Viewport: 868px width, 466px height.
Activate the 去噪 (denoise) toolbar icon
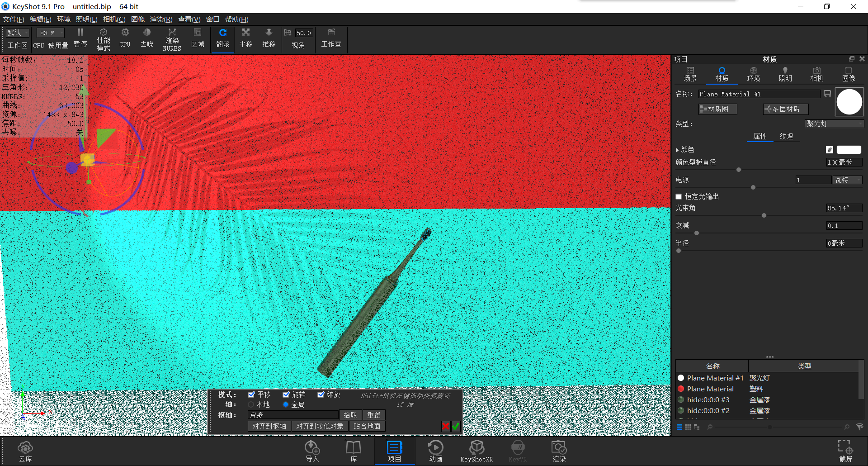click(146, 38)
